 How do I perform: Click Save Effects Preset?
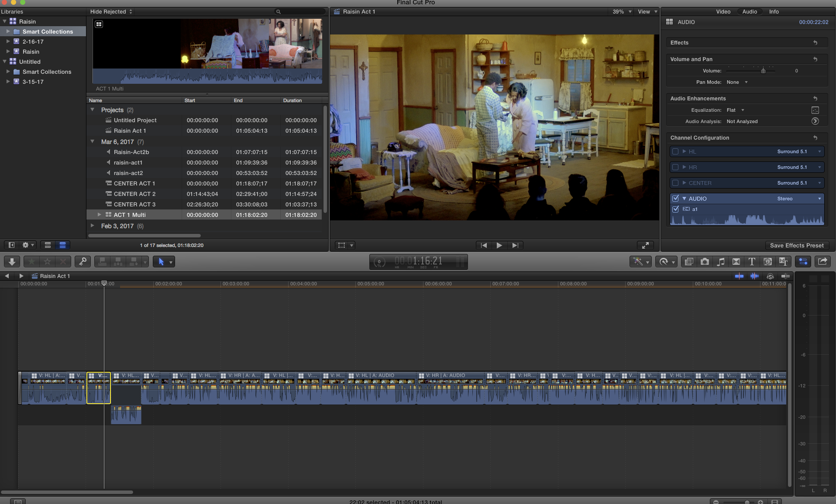(x=797, y=245)
